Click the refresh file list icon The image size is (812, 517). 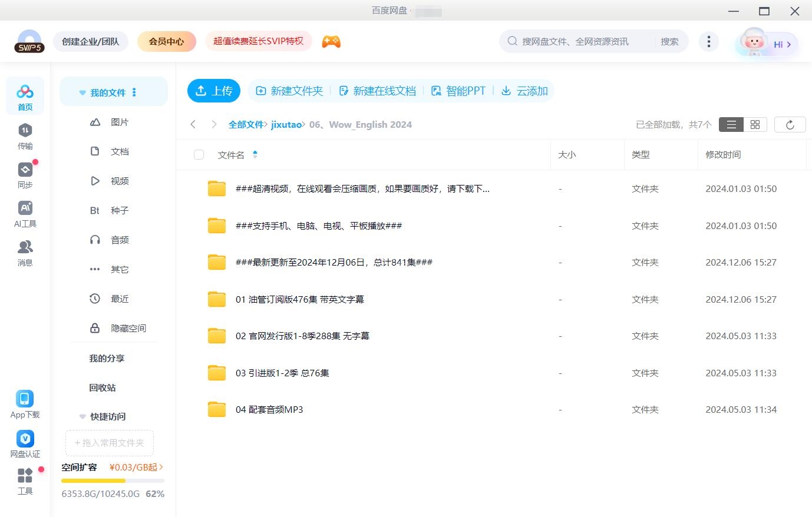click(790, 124)
